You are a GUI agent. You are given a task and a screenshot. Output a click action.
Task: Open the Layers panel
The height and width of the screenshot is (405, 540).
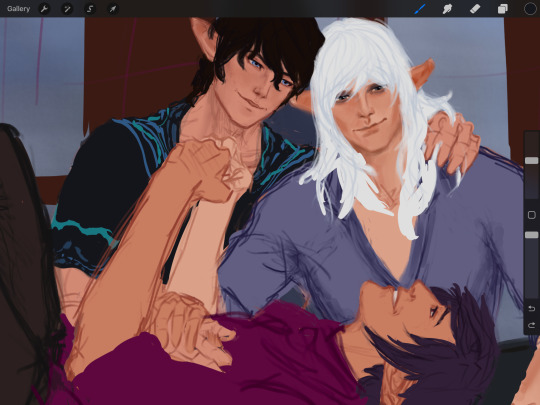[x=502, y=9]
